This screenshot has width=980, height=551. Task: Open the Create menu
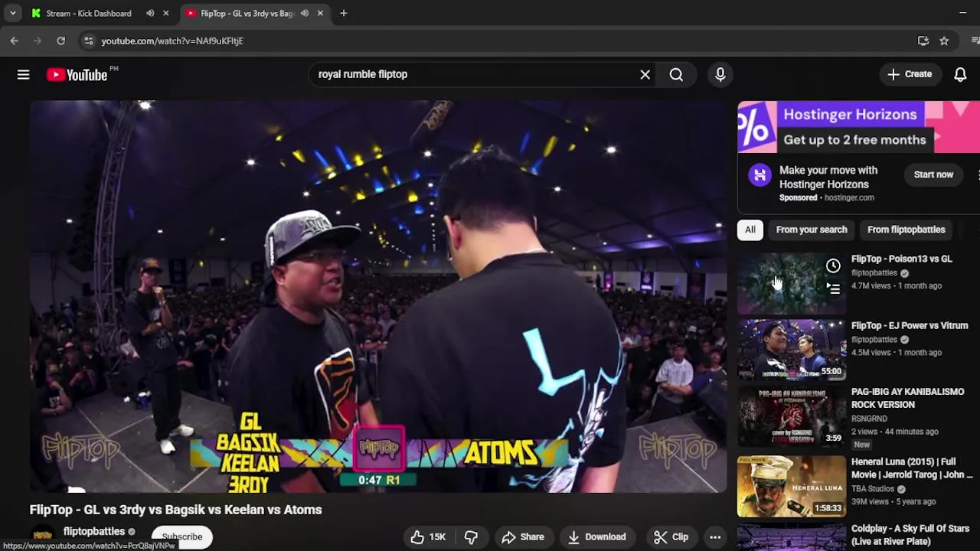click(x=910, y=74)
